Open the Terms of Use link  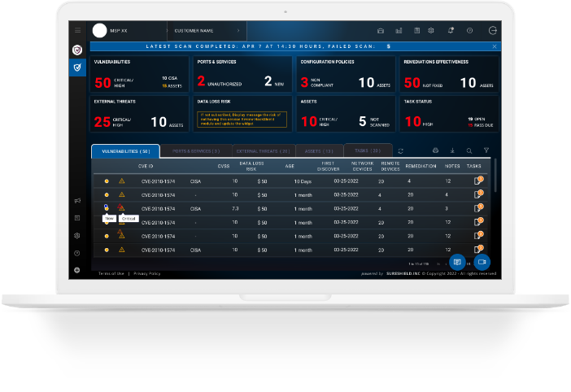click(110, 274)
